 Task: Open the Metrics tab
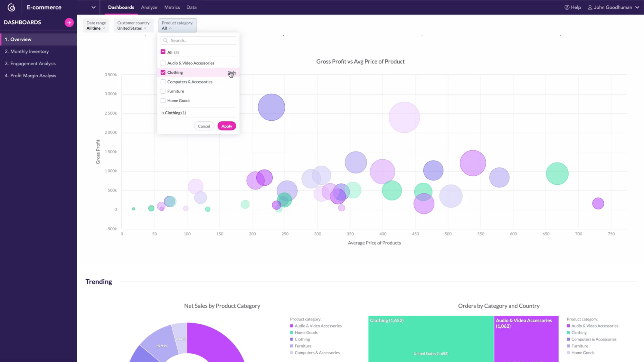172,7
